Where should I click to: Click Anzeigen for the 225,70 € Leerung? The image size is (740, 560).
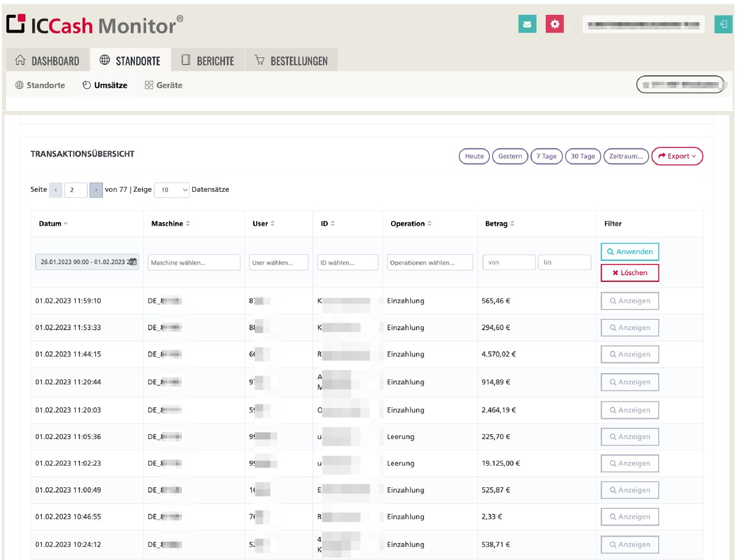[630, 437]
